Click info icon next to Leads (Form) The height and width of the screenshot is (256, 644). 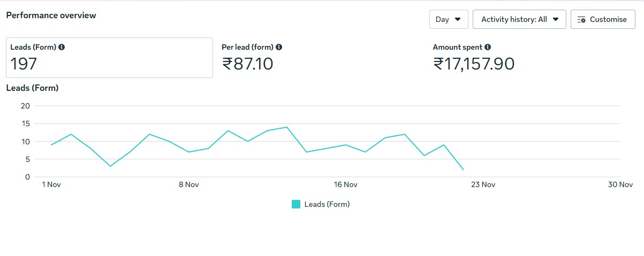pos(62,47)
